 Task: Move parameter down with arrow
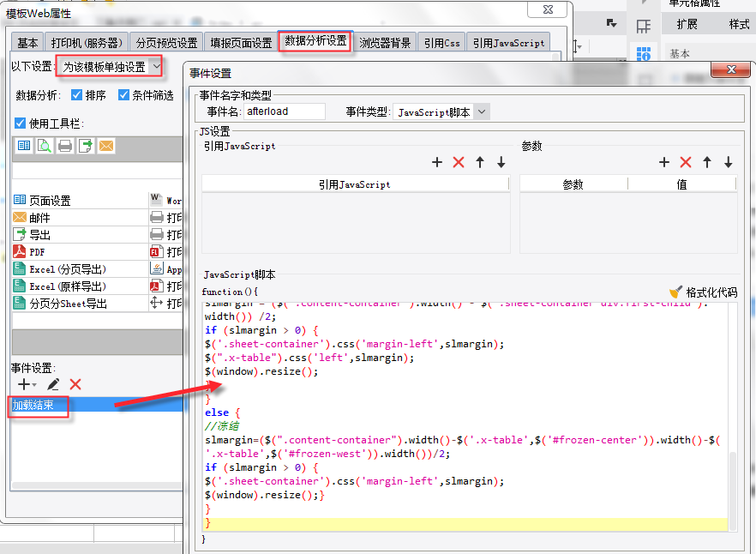pyautogui.click(x=728, y=162)
